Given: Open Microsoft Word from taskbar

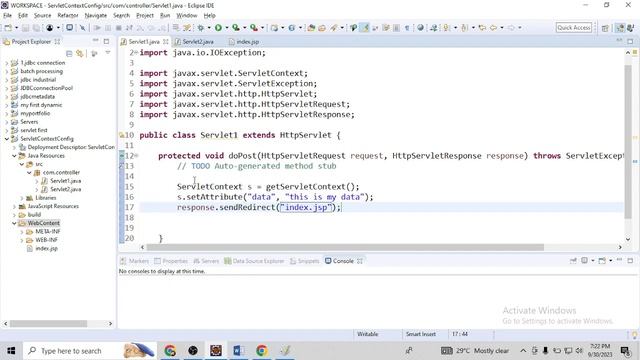Looking at the screenshot, I should coord(238,351).
